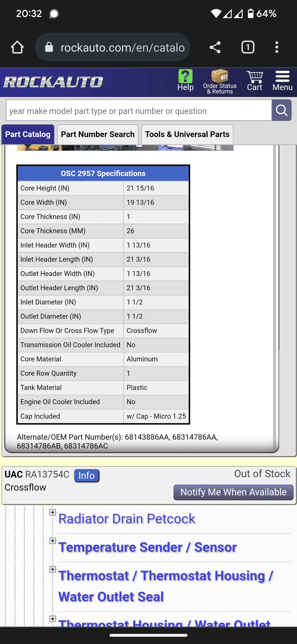Click Notify Me When Available button

(233, 492)
